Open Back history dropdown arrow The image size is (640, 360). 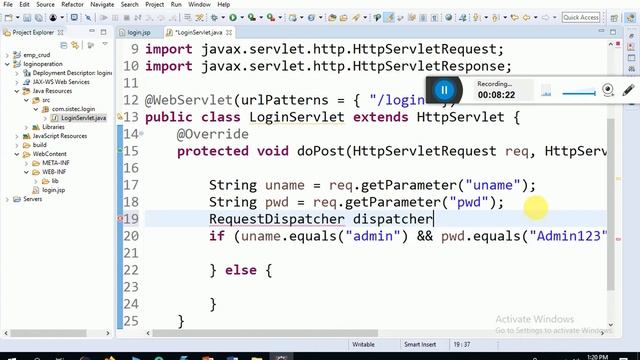[x=535, y=18]
